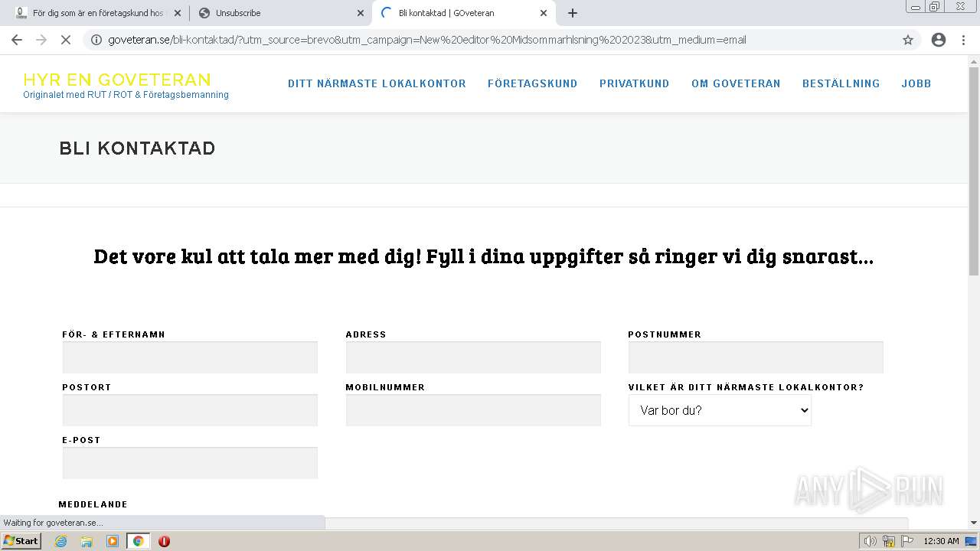
Task: Bookmark this page with the star icon
Action: click(x=908, y=40)
